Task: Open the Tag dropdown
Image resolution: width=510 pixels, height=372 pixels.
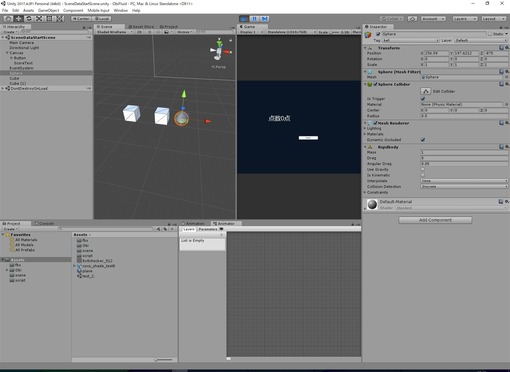Action: tap(410, 40)
